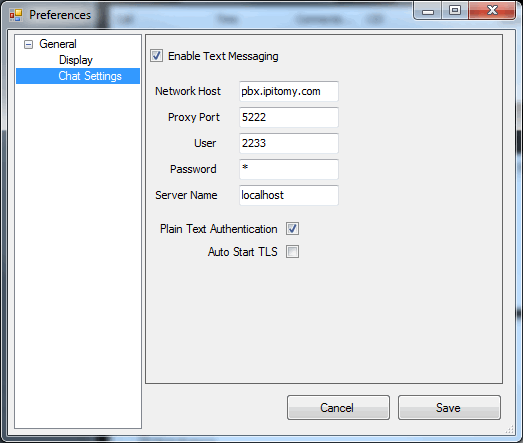This screenshot has width=523, height=443.
Task: Click the User field containing 2233
Action: (x=289, y=143)
